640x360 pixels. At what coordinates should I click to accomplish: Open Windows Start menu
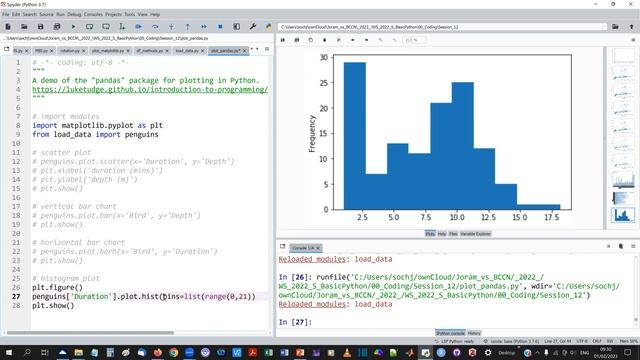click(x=9, y=352)
